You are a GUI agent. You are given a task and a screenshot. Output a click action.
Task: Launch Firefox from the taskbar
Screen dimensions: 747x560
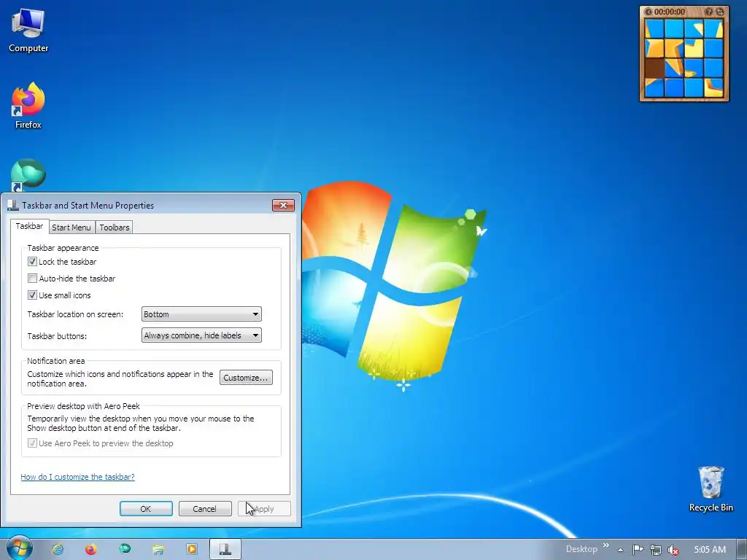[91, 549]
